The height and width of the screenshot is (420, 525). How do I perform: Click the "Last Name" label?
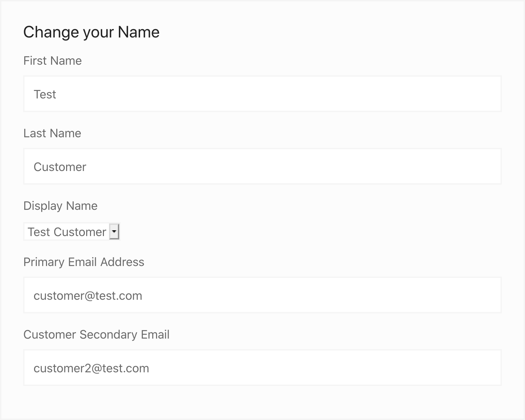(x=52, y=133)
